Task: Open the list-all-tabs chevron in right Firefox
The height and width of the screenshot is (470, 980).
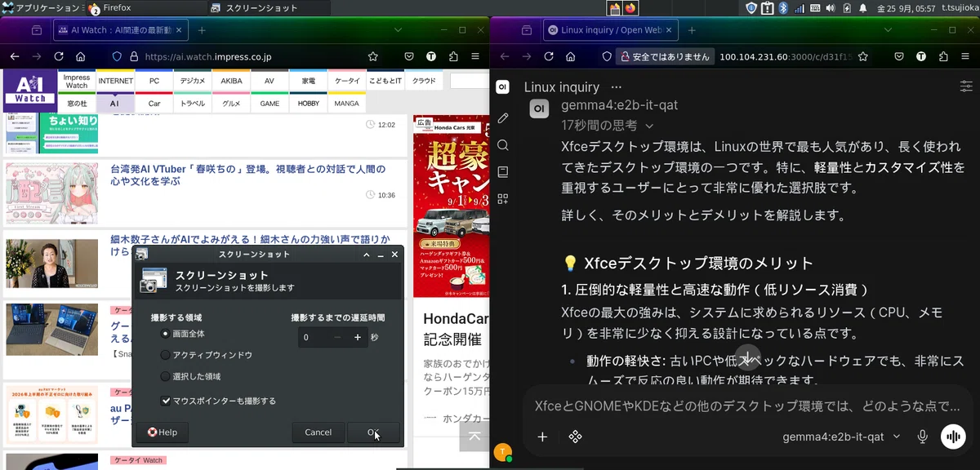Action: click(x=889, y=30)
